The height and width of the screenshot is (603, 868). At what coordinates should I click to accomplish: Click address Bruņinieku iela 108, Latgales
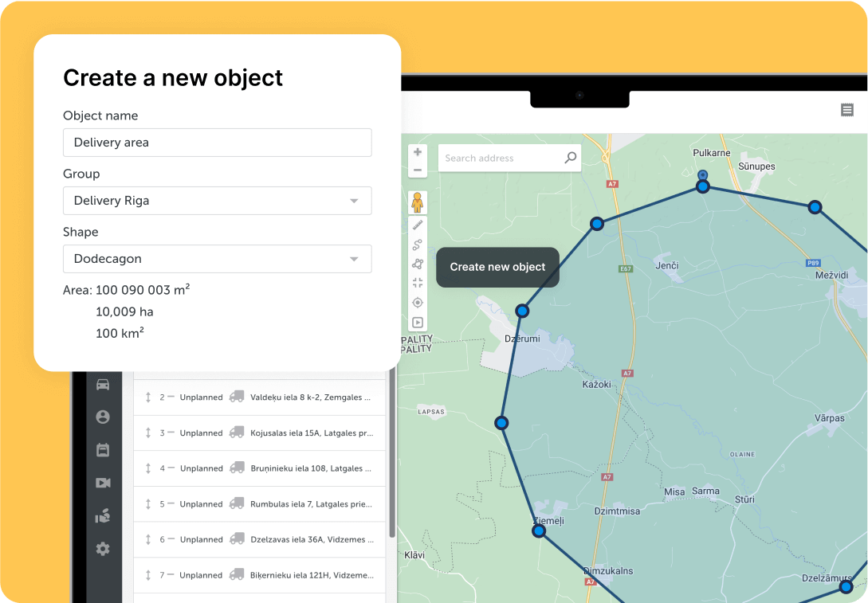[x=311, y=468]
